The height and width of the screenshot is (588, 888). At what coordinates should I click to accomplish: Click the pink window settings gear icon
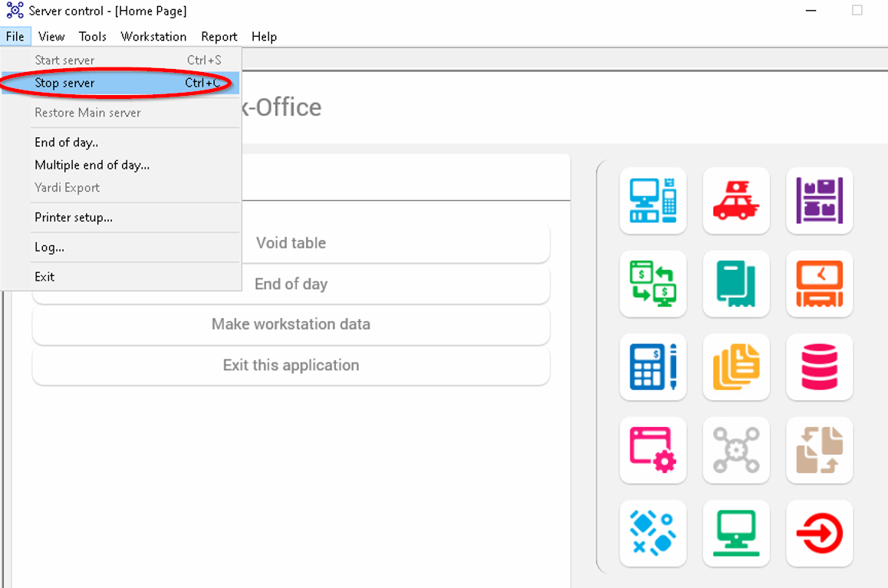pos(653,450)
